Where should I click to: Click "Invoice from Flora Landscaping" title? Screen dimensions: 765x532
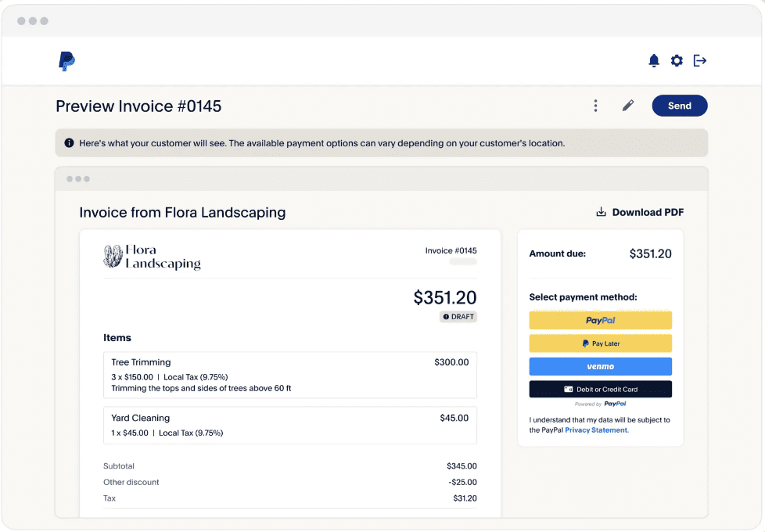click(x=182, y=213)
